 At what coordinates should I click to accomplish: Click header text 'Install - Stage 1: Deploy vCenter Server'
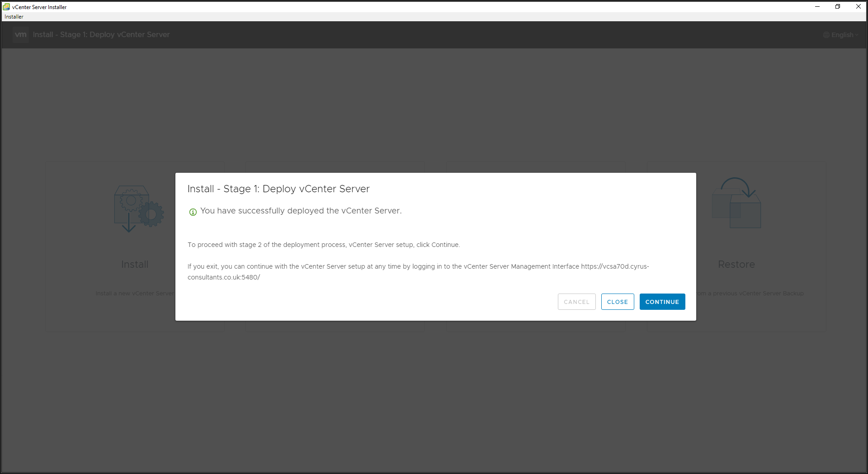coord(101,34)
